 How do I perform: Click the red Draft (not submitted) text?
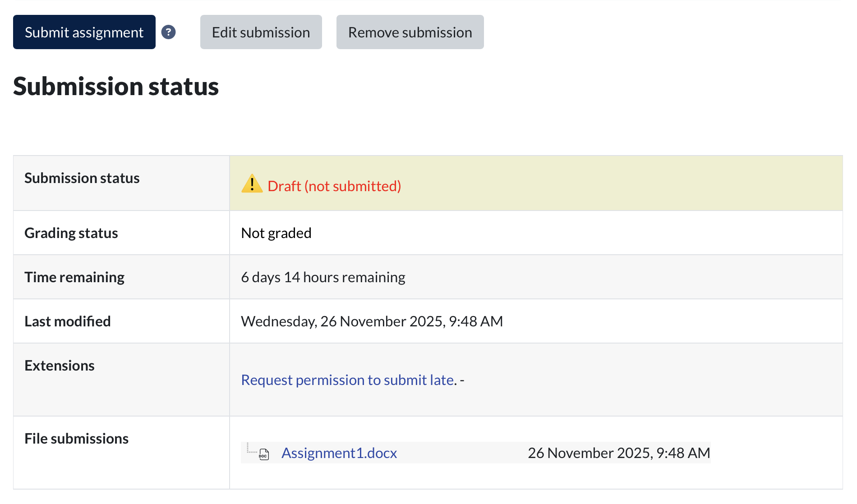coord(334,186)
